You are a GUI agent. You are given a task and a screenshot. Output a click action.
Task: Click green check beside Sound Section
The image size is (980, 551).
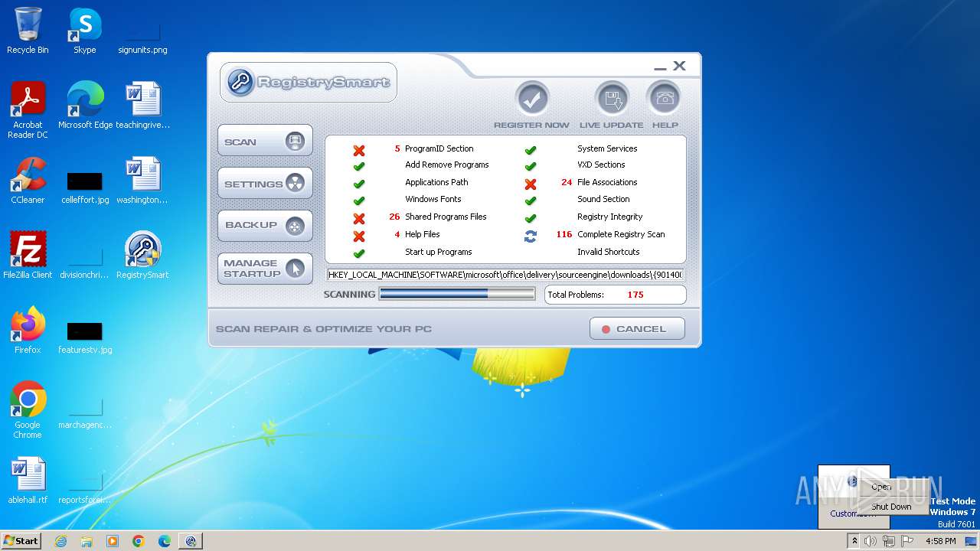click(x=530, y=201)
